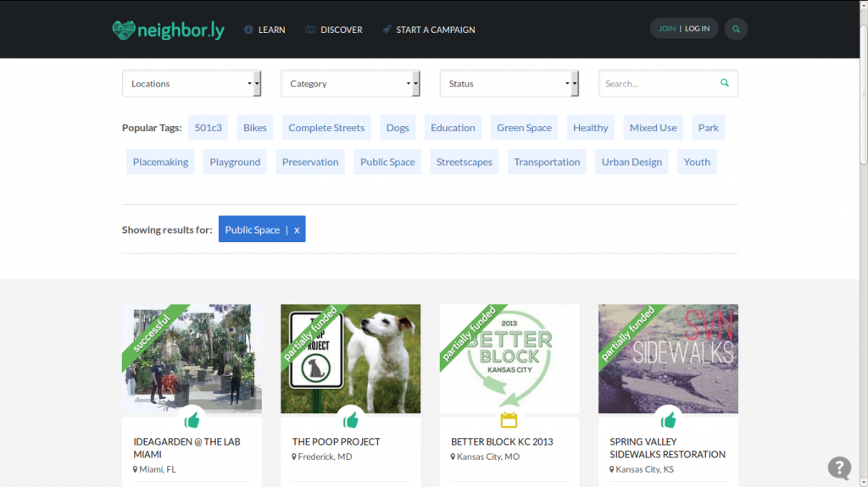
Task: Select the Mixed Use tag
Action: tap(654, 128)
